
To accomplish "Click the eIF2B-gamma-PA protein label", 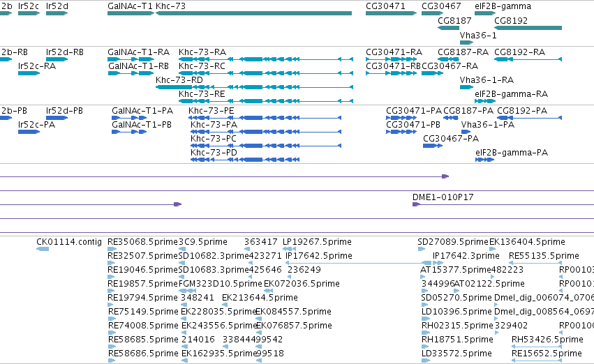I will tap(512, 153).
